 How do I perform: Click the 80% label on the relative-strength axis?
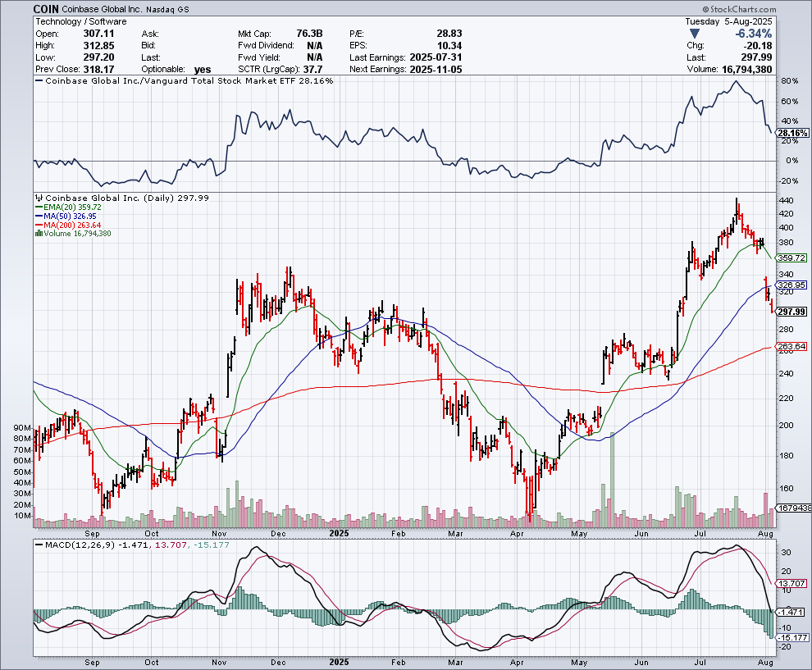click(789, 81)
